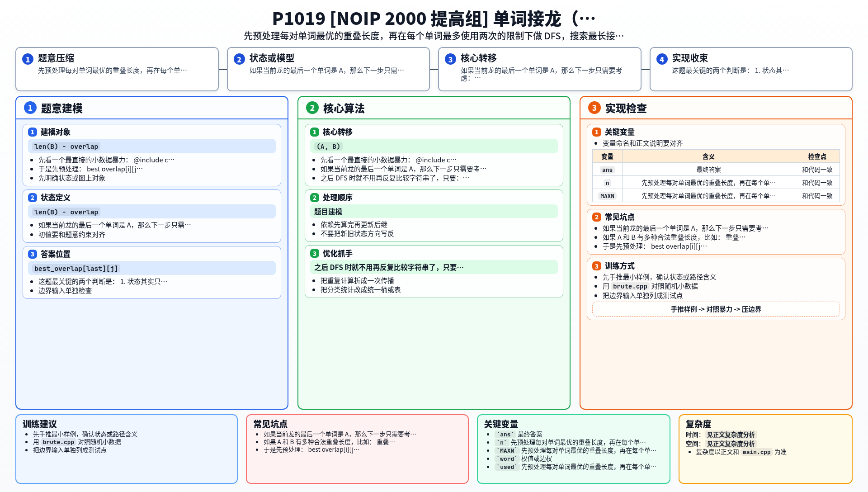Click the best_overlap[last][j] code chip

point(76,269)
